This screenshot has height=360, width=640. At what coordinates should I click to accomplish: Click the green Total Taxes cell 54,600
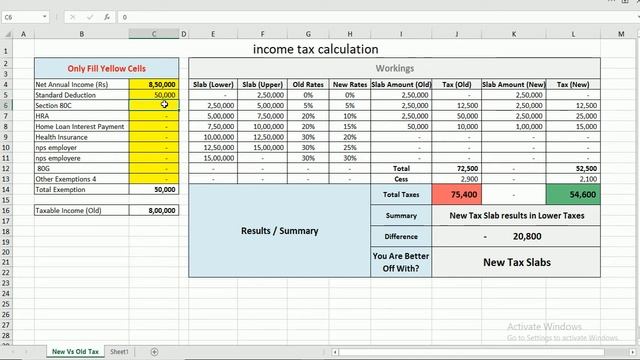[573, 194]
